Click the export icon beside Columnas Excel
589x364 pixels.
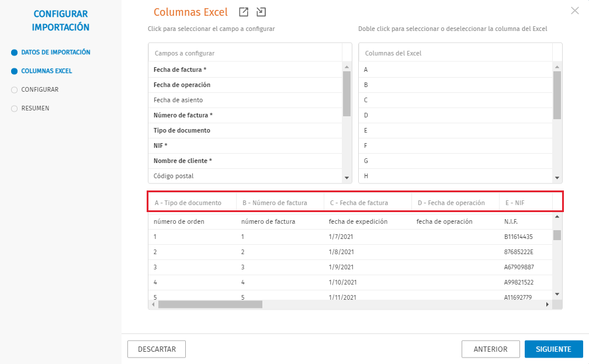[244, 12]
